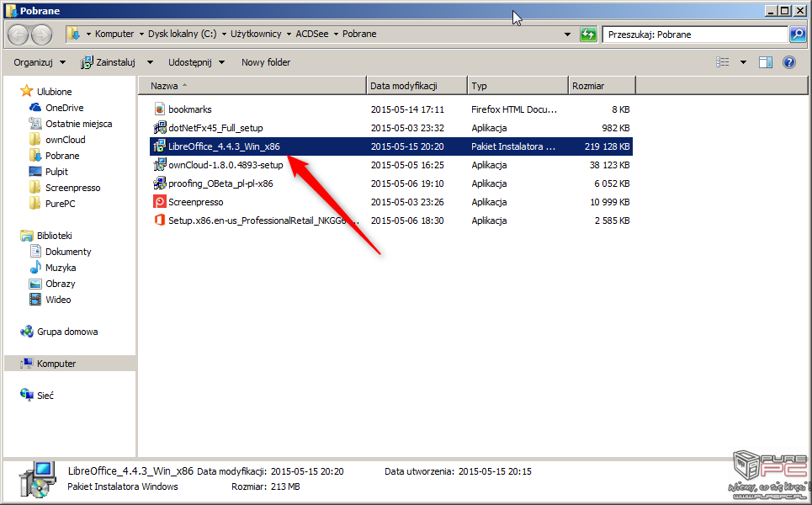Select PurePC folder in the sidebar
This screenshot has height=505, width=812.
60,204
